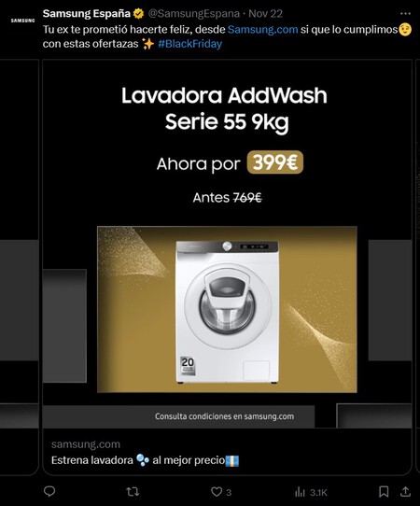Viewport: 420px width, 506px height.
Task: Repost the tweet with retweet icon
Action: tap(133, 491)
